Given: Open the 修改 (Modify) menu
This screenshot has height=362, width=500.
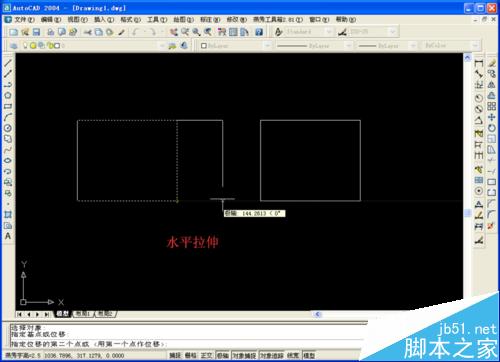Looking at the screenshot, I should coord(236,20).
